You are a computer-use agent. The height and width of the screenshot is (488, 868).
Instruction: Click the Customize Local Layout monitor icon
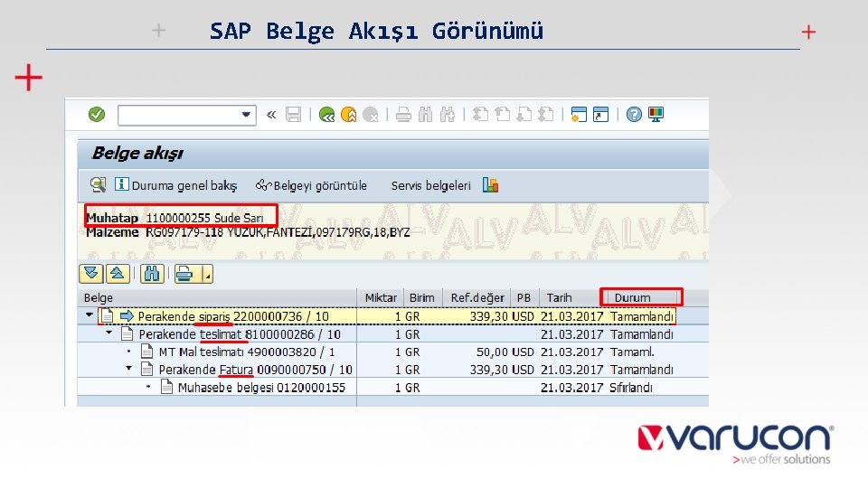coord(656,115)
